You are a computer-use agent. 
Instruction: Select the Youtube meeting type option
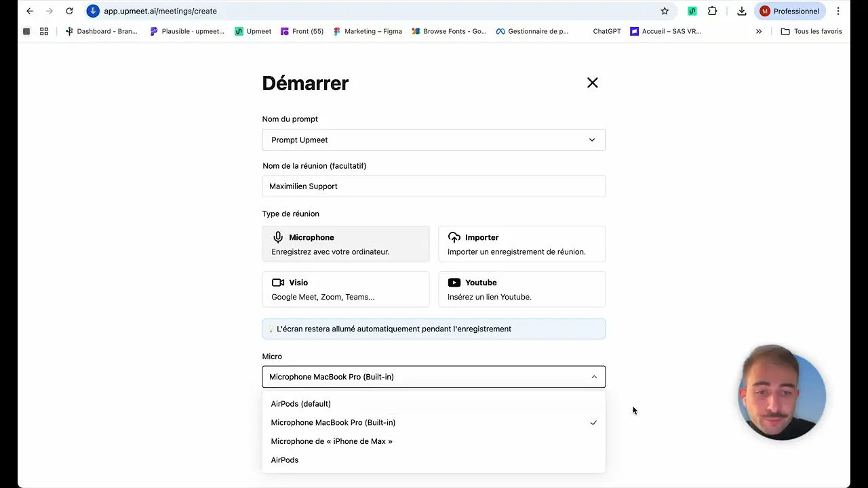click(x=521, y=289)
